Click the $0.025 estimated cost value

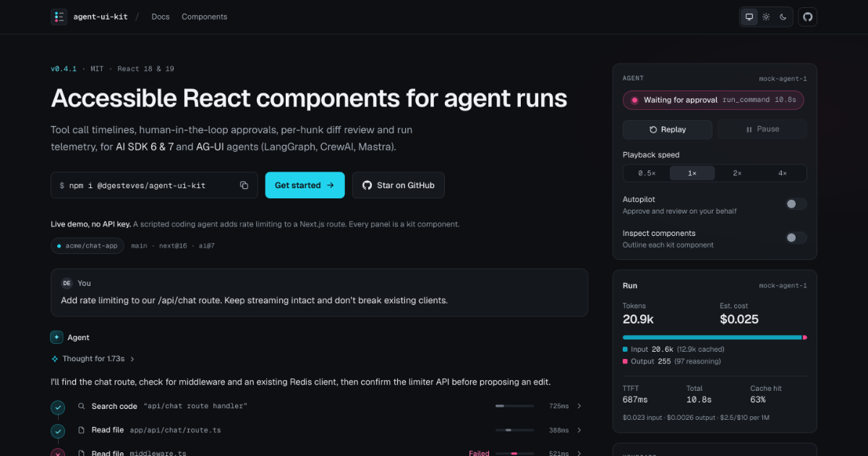[739, 319]
